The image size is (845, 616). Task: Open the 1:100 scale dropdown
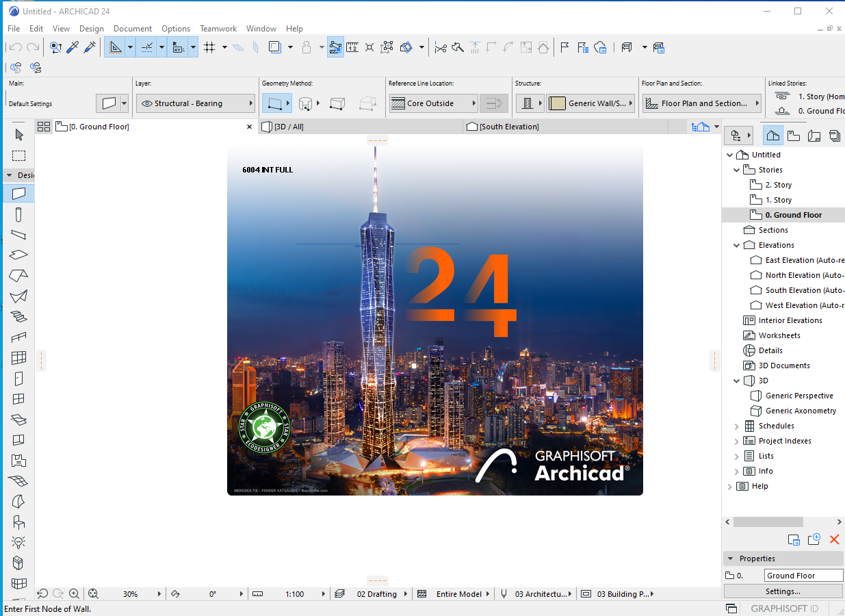(289, 594)
